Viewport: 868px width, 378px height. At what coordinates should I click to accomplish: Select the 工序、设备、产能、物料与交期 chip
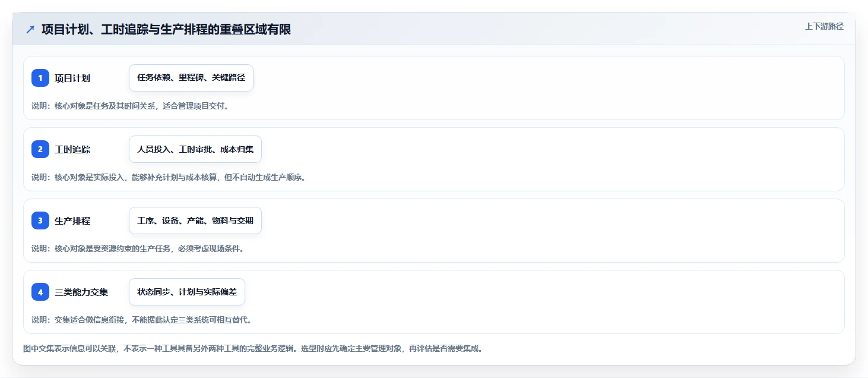point(195,220)
